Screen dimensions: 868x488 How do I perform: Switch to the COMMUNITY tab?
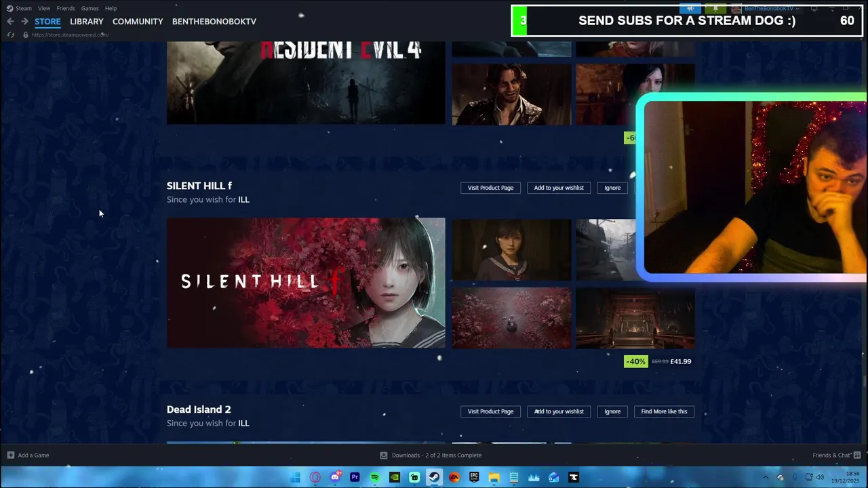pyautogui.click(x=138, y=22)
